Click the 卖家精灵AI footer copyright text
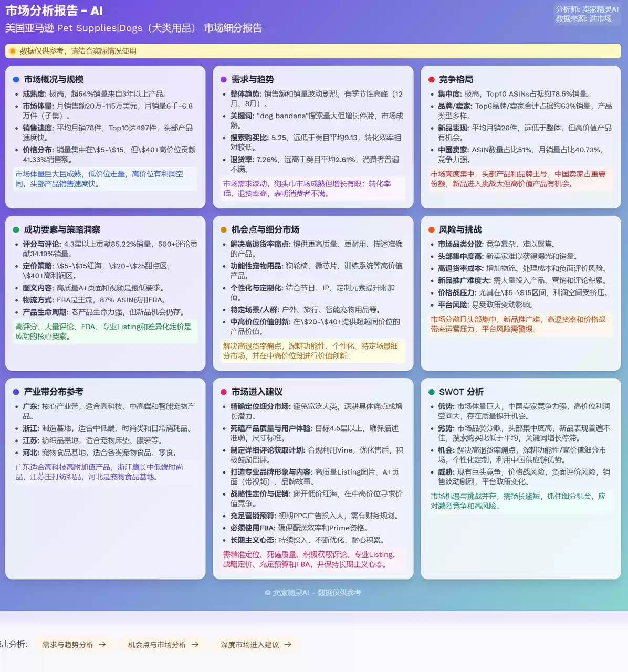The width and height of the screenshot is (628, 672). [x=313, y=592]
